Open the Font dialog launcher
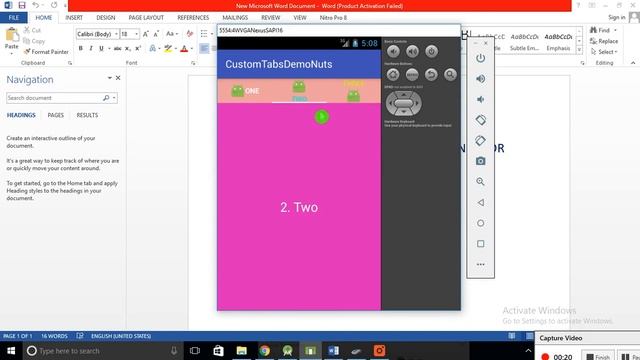Viewport: 640px width, 360px height. pos(193,63)
